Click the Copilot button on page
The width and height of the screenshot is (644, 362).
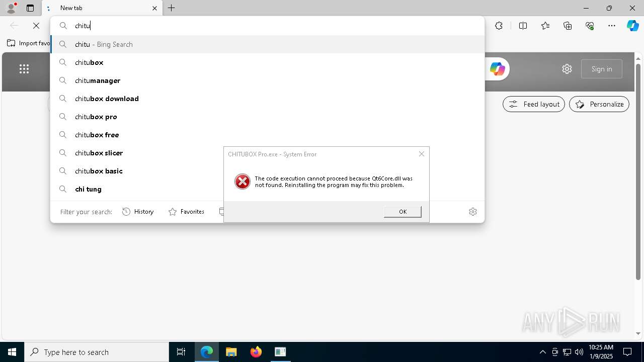coord(498,69)
